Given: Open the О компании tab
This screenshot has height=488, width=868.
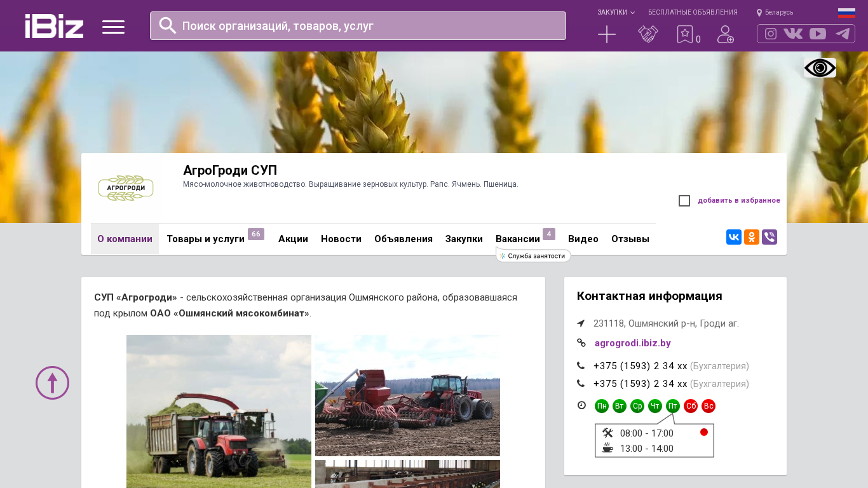Looking at the screenshot, I should tap(125, 239).
